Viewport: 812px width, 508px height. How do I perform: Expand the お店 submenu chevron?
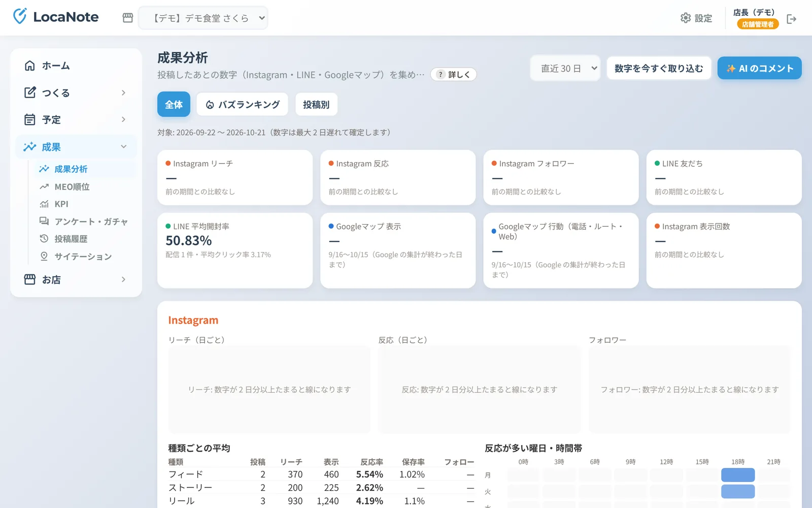[x=123, y=279]
